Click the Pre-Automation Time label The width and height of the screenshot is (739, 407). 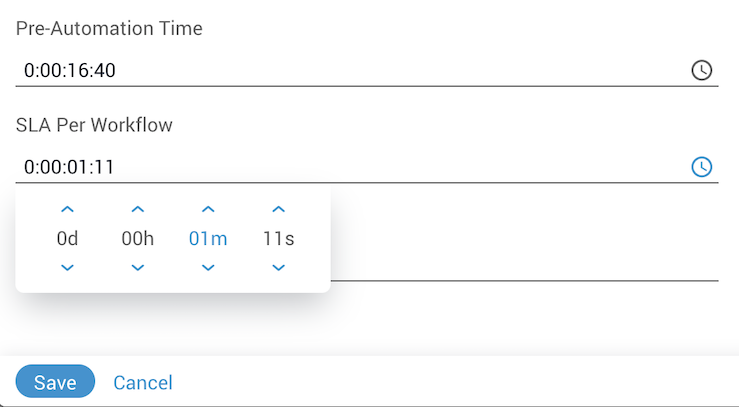[x=109, y=29]
